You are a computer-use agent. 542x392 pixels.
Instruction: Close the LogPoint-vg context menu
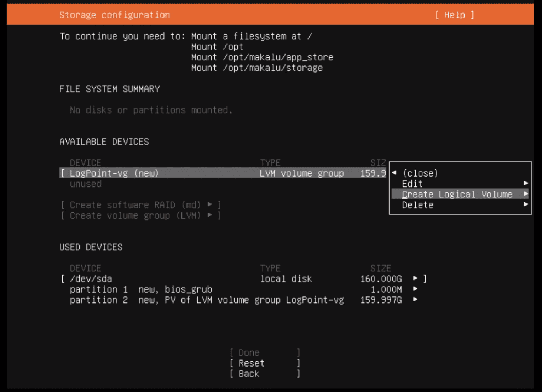(420, 173)
